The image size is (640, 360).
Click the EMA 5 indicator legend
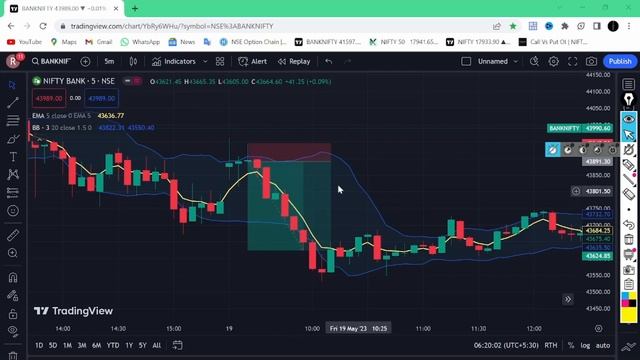(x=61, y=116)
